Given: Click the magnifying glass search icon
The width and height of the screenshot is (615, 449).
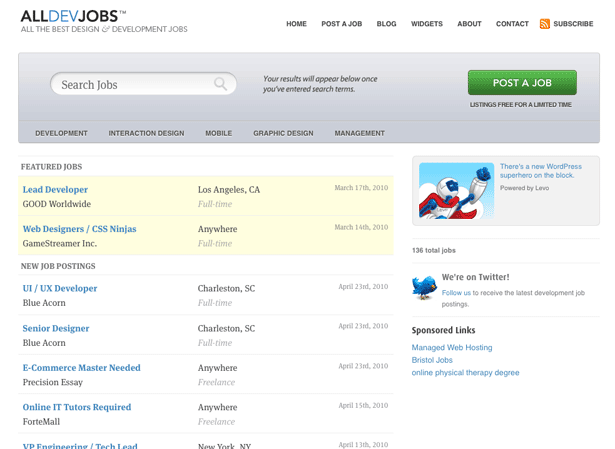Looking at the screenshot, I should 220,84.
